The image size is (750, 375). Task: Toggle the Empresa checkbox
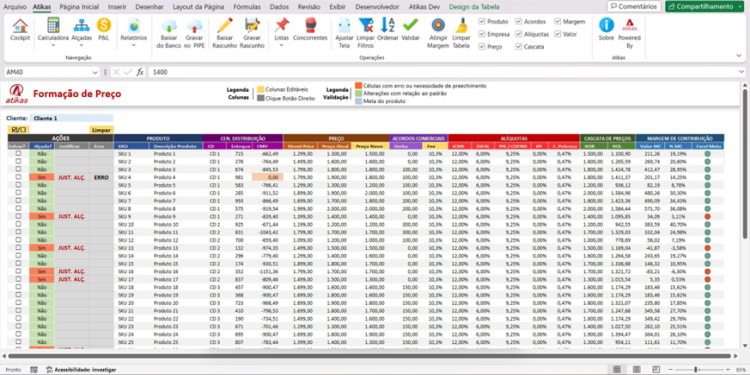482,34
